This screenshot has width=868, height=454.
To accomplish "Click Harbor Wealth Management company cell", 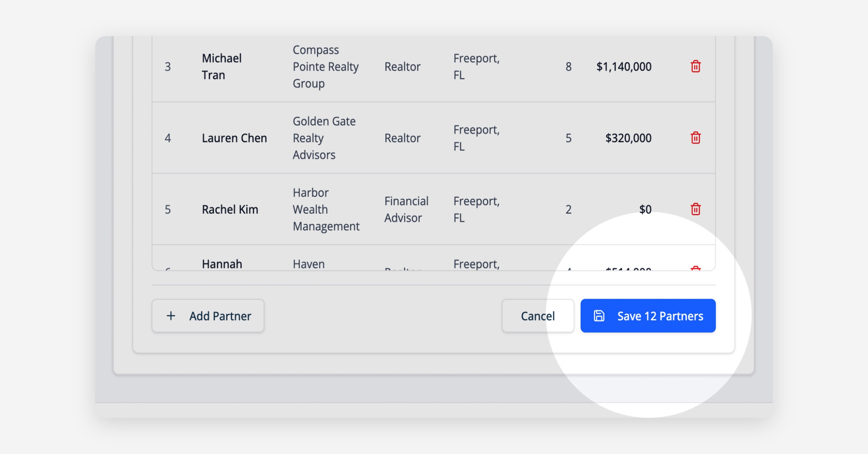I will click(325, 209).
